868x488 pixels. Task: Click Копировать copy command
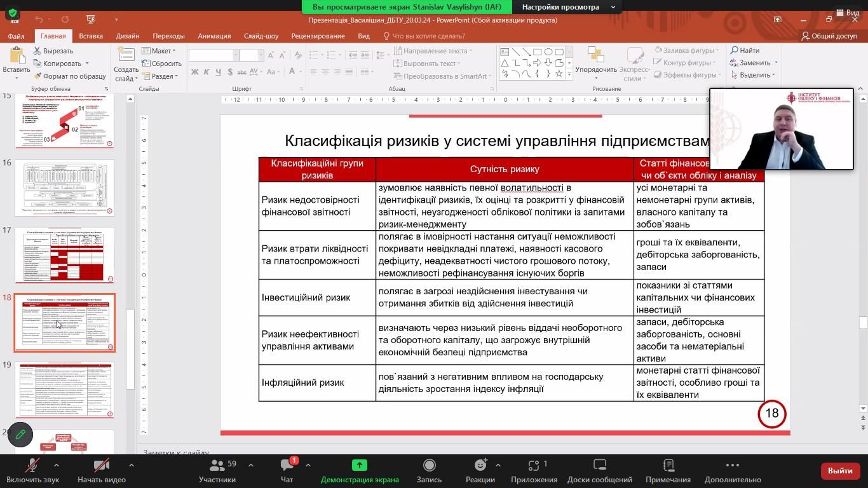coord(57,64)
